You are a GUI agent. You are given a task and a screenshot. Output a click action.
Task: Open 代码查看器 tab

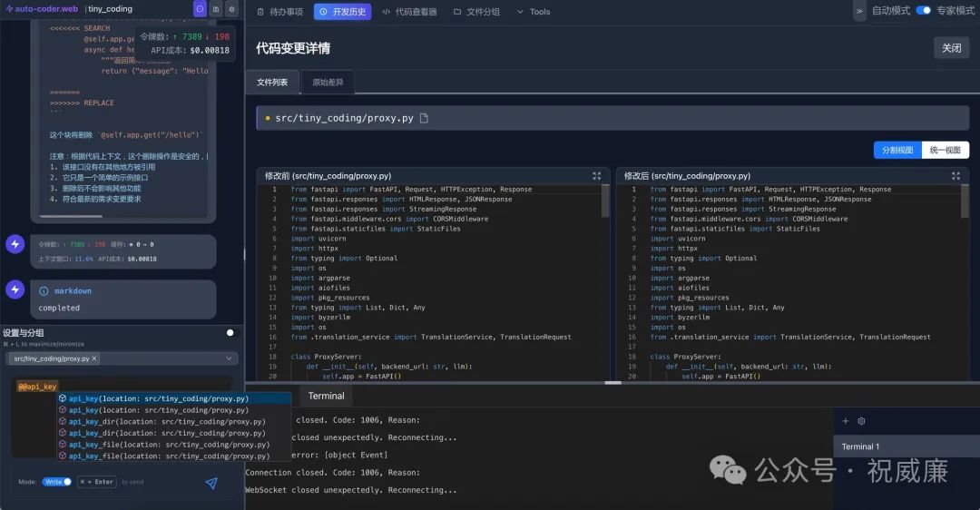409,11
